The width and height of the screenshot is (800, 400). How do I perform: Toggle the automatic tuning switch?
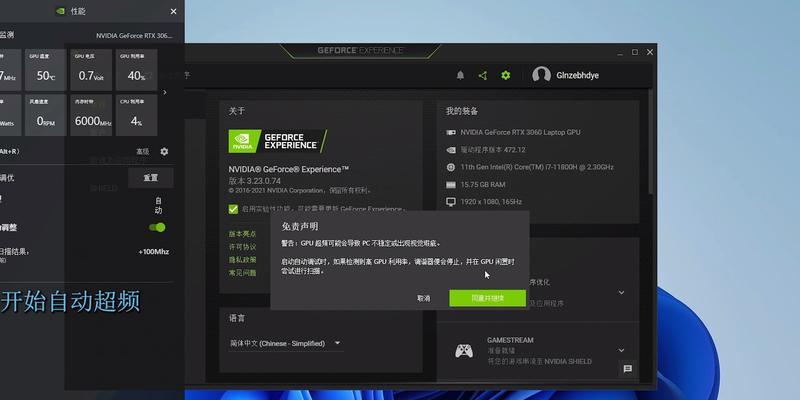click(157, 227)
